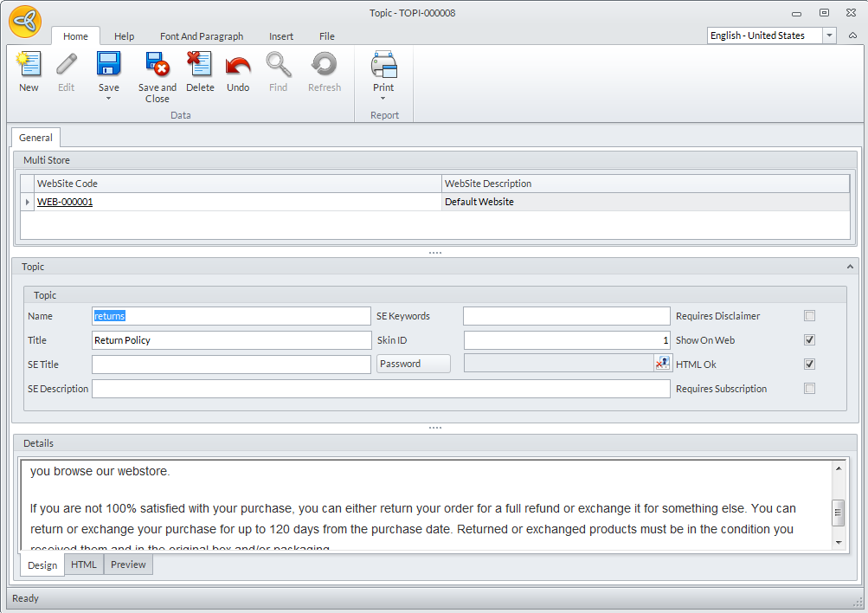
Task: Expand the Save dropdown arrow
Action: 109,99
